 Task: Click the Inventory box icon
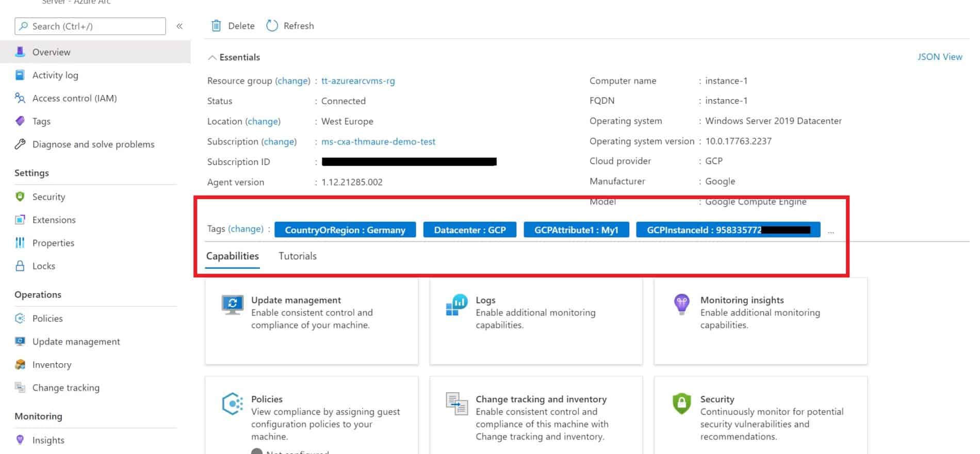20,365
